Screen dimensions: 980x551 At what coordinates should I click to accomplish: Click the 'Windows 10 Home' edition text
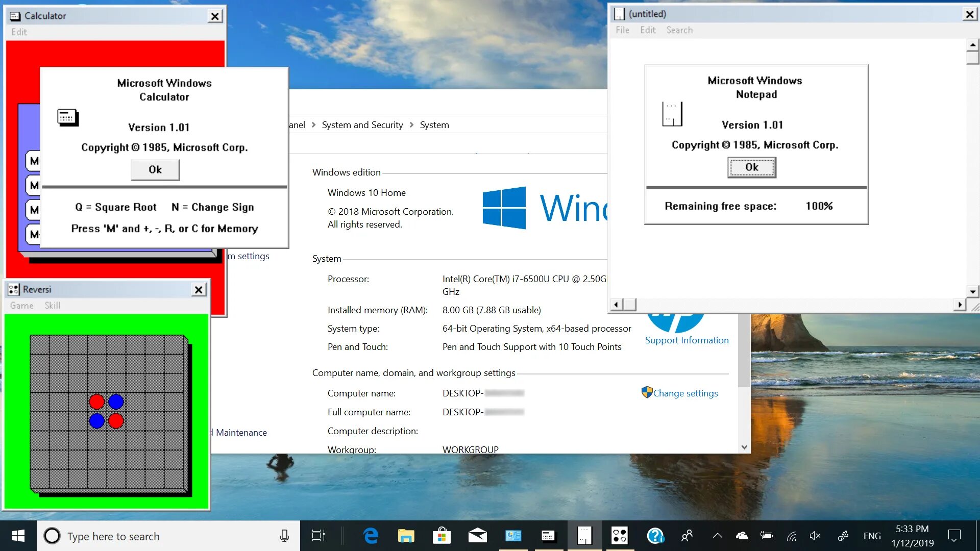tap(366, 193)
